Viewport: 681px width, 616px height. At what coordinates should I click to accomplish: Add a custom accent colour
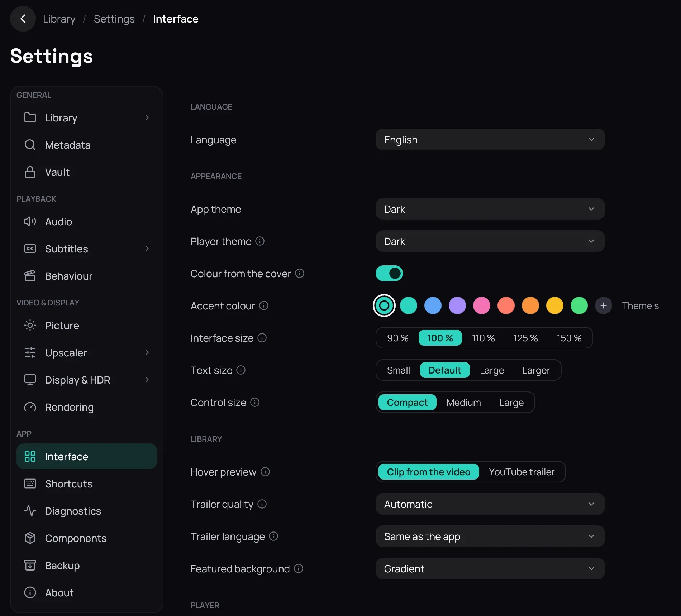[x=604, y=305]
